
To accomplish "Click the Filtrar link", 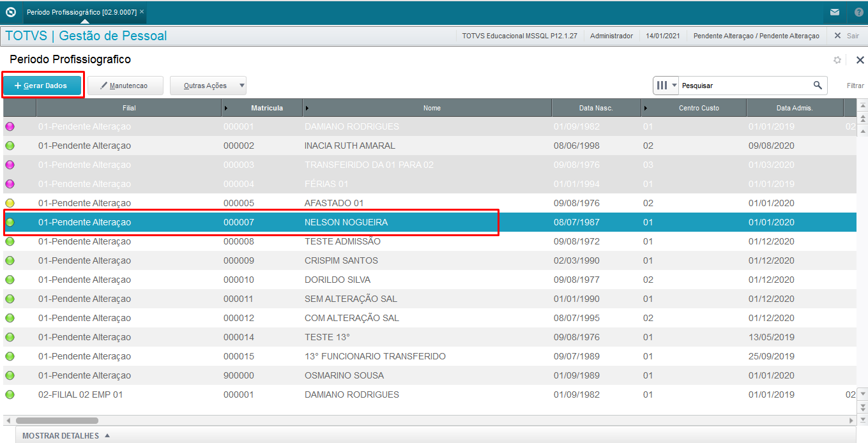I will click(855, 86).
